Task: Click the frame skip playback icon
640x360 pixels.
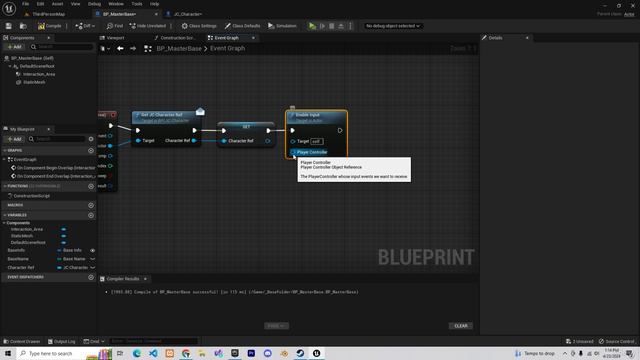Action: click(322, 26)
